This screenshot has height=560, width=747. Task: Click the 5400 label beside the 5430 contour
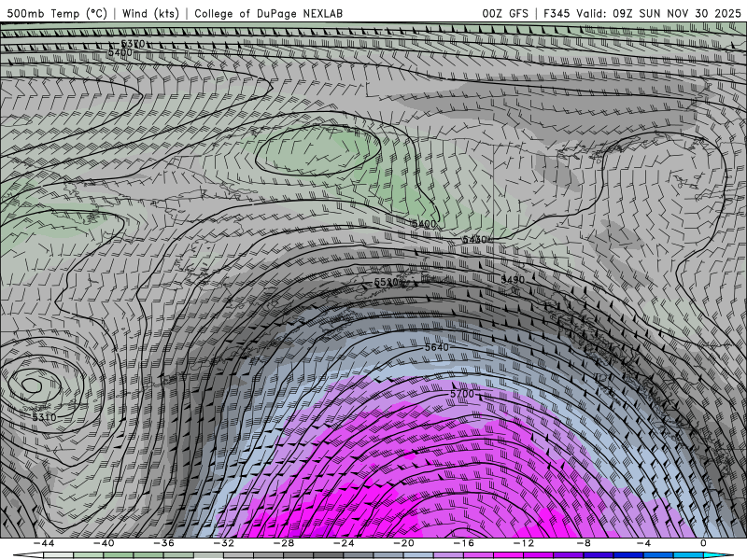[x=424, y=224]
